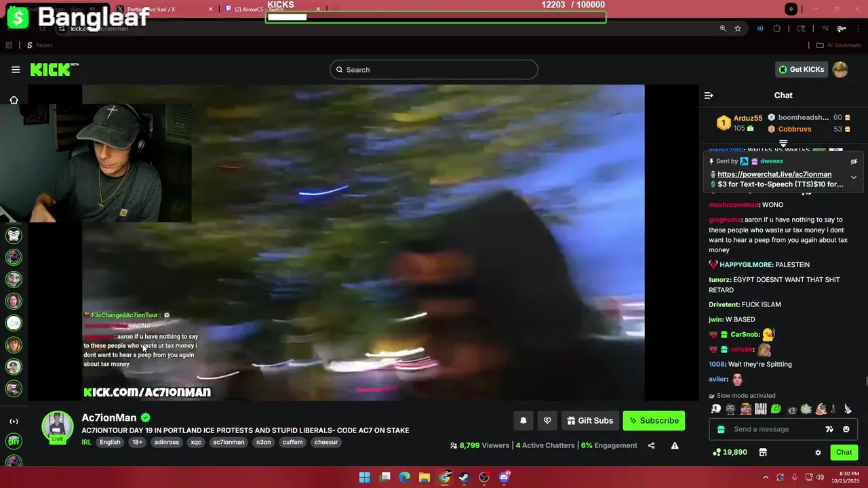Select the n3on tag

(263, 443)
